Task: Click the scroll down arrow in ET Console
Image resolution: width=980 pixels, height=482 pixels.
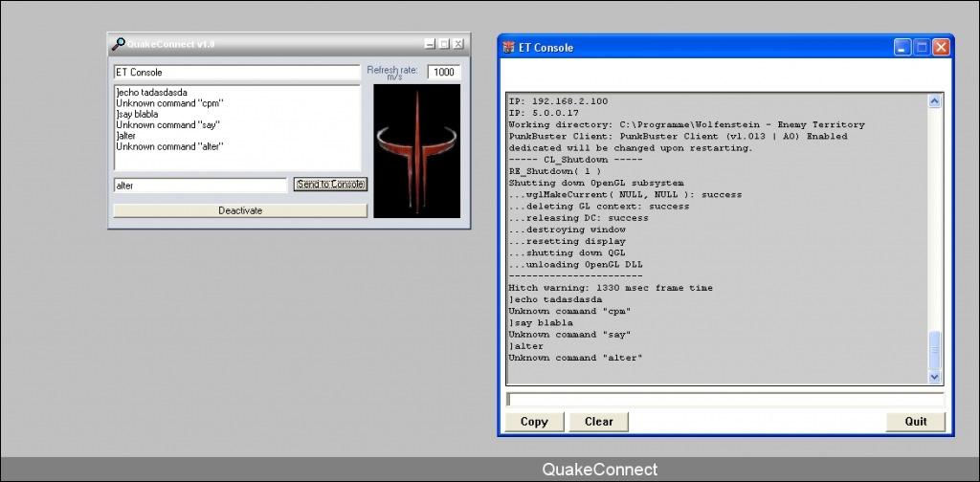Action: point(935,378)
